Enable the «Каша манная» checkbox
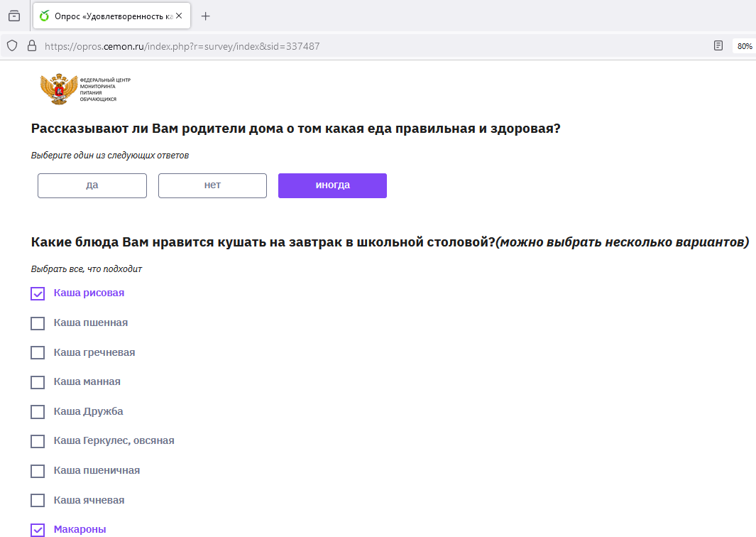The image size is (756, 537). click(38, 382)
